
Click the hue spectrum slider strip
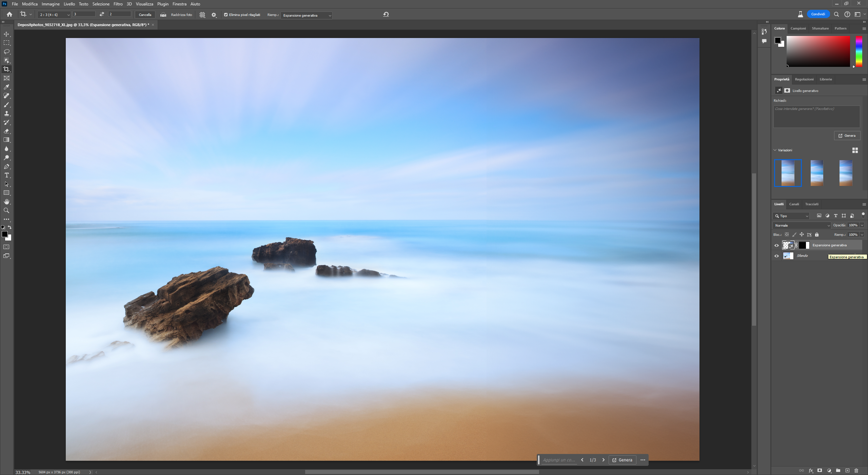[x=859, y=51]
